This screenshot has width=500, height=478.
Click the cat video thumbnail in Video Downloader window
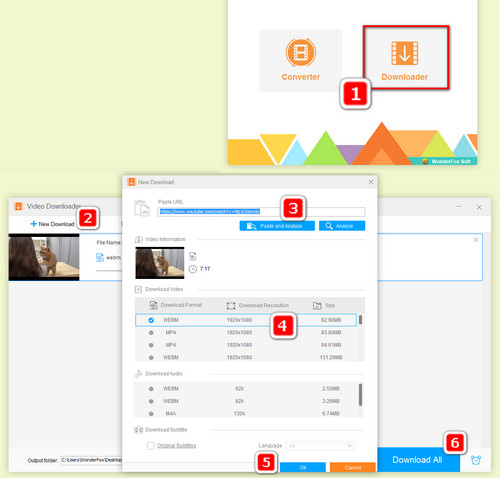tap(44, 257)
